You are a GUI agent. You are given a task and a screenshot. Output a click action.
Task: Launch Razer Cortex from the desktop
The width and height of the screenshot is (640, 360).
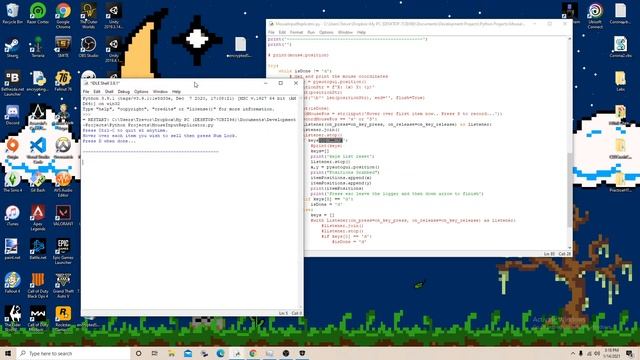click(38, 14)
